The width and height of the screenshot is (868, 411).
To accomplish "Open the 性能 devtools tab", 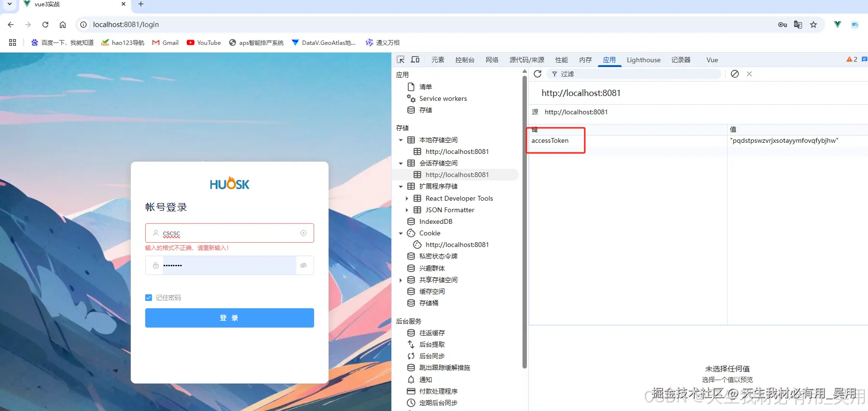I will click(562, 60).
